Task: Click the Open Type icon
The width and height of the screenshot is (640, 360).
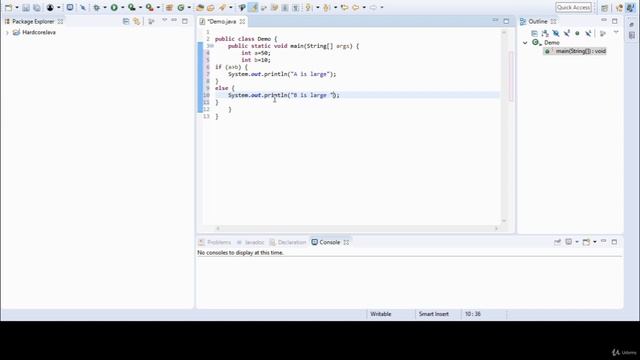Action: (x=200, y=7)
